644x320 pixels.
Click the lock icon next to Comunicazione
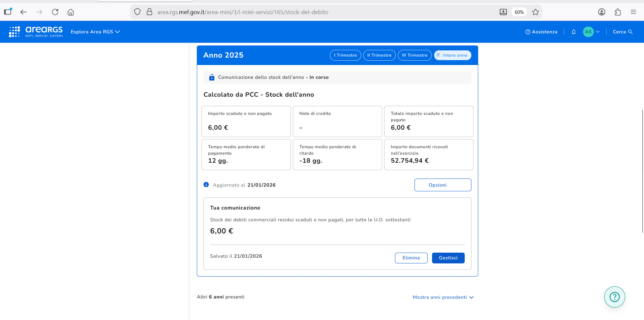[212, 77]
